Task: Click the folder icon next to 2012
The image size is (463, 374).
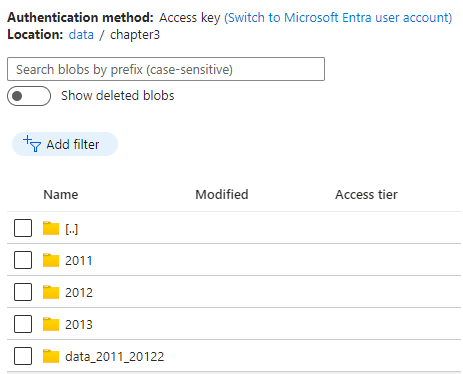Action: (51, 292)
